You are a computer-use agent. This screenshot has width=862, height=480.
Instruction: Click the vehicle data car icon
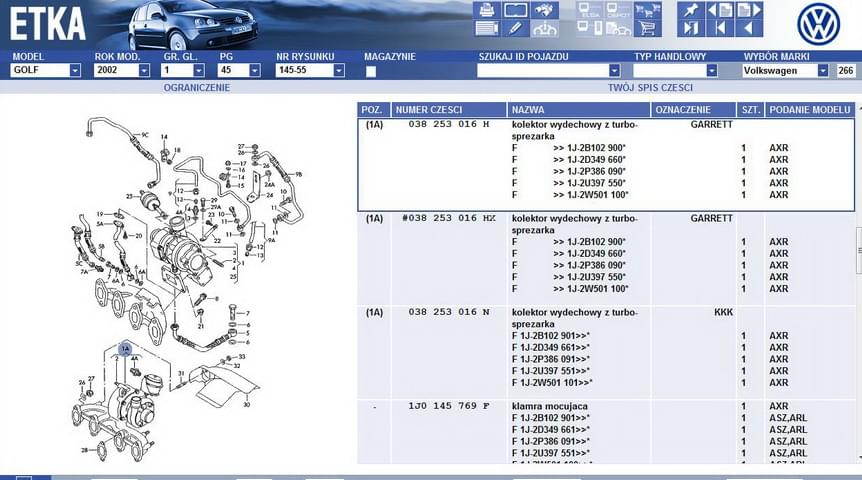click(x=545, y=28)
